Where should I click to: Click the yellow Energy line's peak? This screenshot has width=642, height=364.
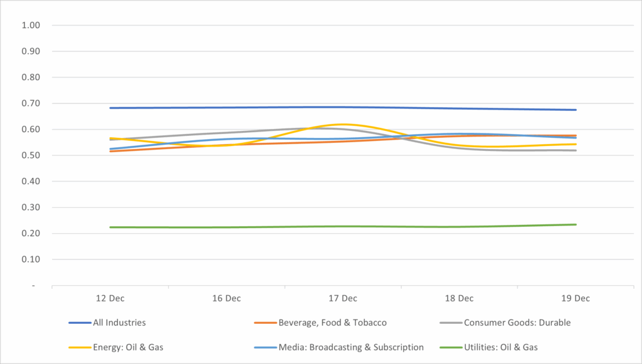(x=342, y=125)
